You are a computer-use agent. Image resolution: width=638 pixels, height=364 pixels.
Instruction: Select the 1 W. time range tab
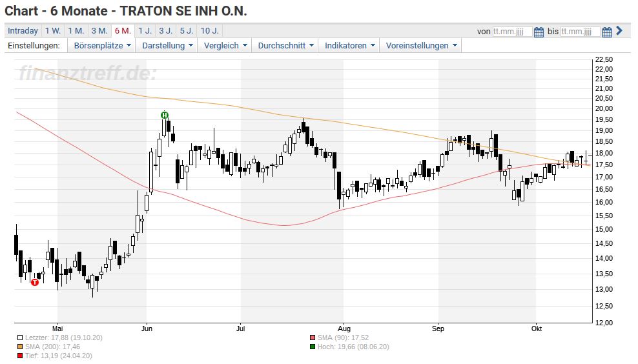coord(53,30)
